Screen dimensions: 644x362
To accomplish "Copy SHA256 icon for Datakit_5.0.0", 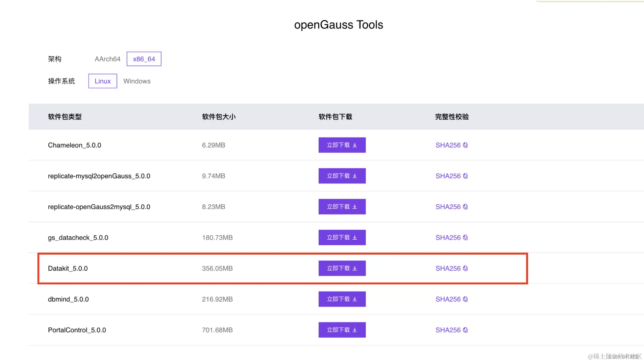I will tap(465, 268).
